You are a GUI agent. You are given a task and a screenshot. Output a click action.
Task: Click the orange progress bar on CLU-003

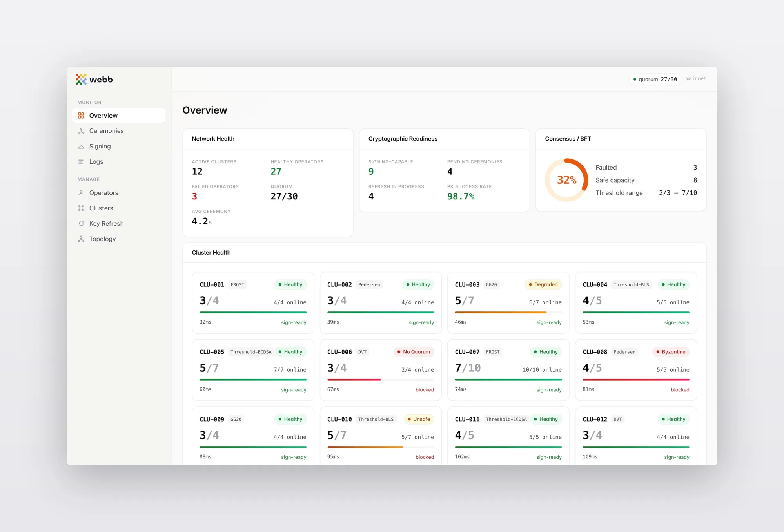(x=501, y=313)
